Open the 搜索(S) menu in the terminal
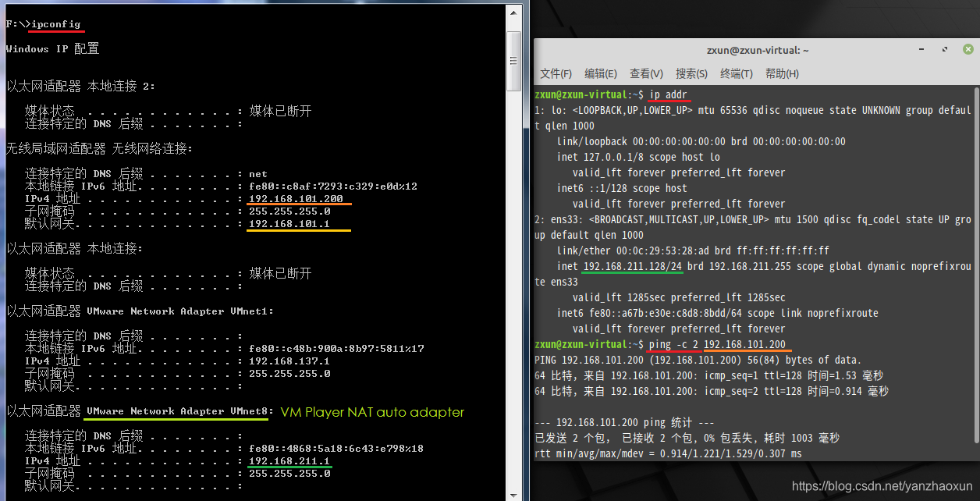This screenshot has width=980, height=501. [x=691, y=73]
